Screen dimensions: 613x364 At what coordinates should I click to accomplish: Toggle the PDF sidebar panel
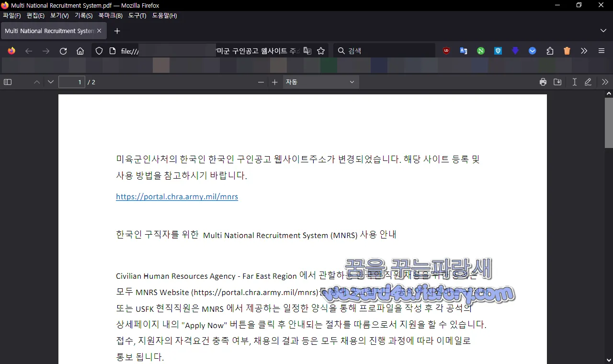[8, 82]
